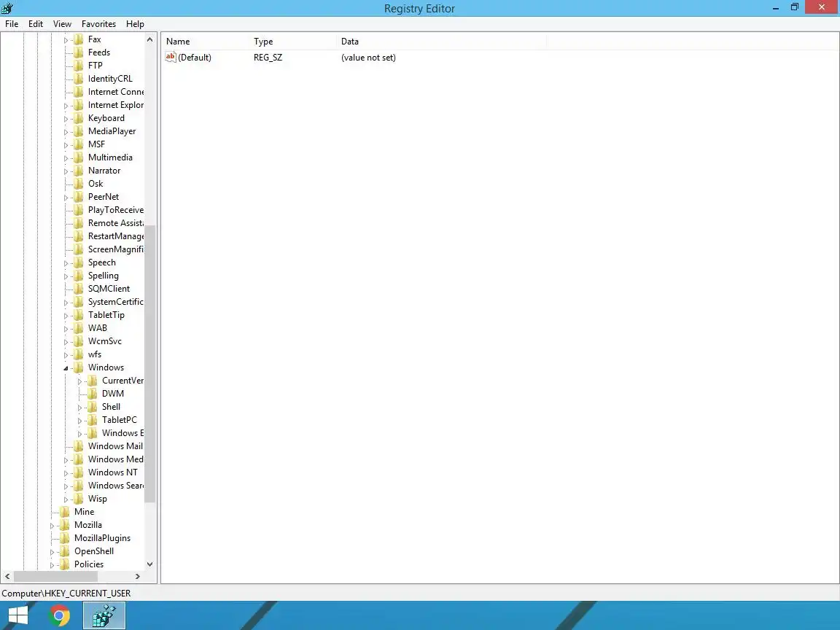The width and height of the screenshot is (840, 630).
Task: Click the Multimedia folder icon
Action: [x=79, y=157]
